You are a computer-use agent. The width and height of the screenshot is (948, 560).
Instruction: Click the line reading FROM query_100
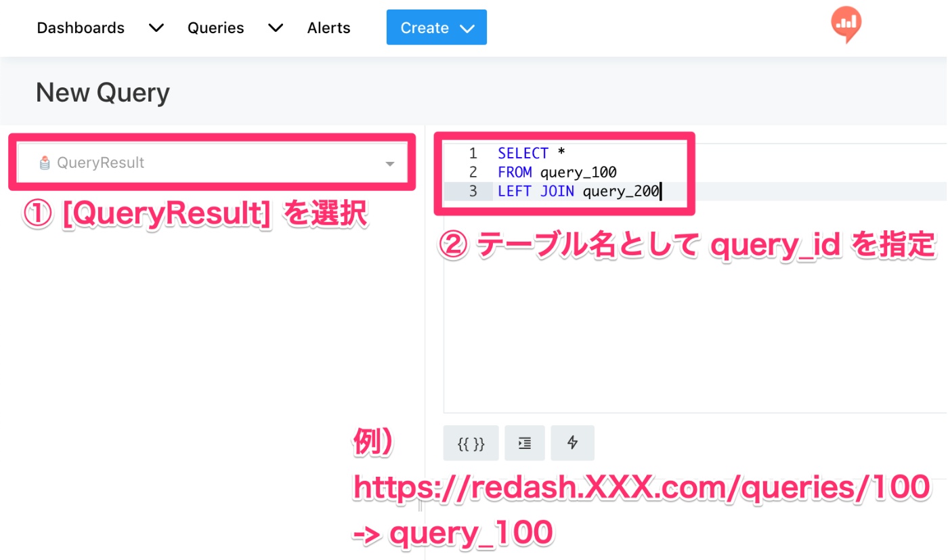(557, 173)
